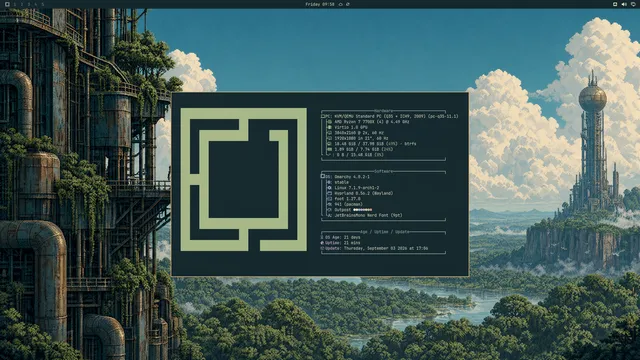Open the volume speaker icon in top bar

(624, 4)
